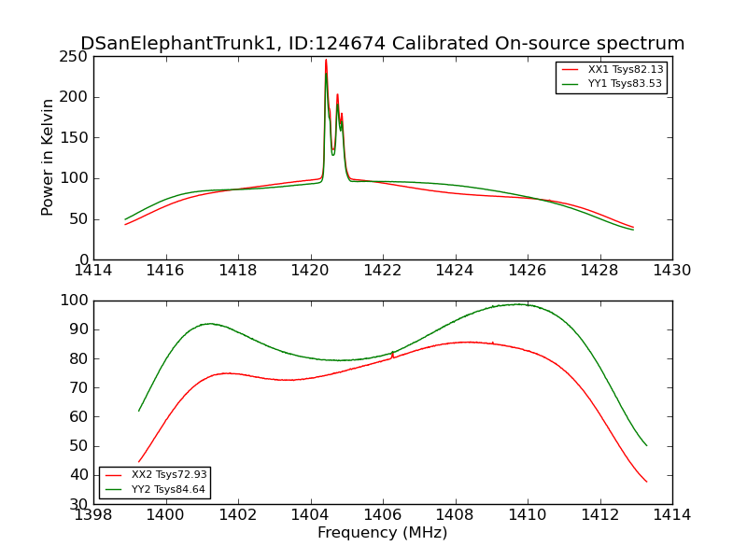
Task: Click the 150 tick label on top plot
Action: [74, 138]
